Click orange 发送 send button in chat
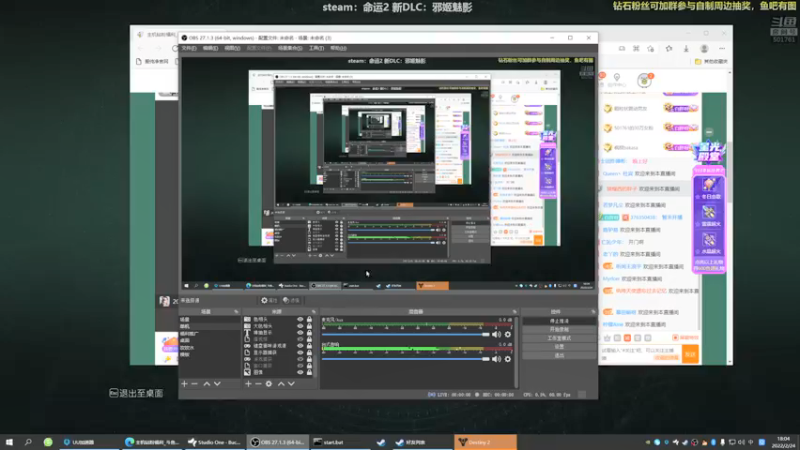This screenshot has height=450, width=800. (x=690, y=354)
